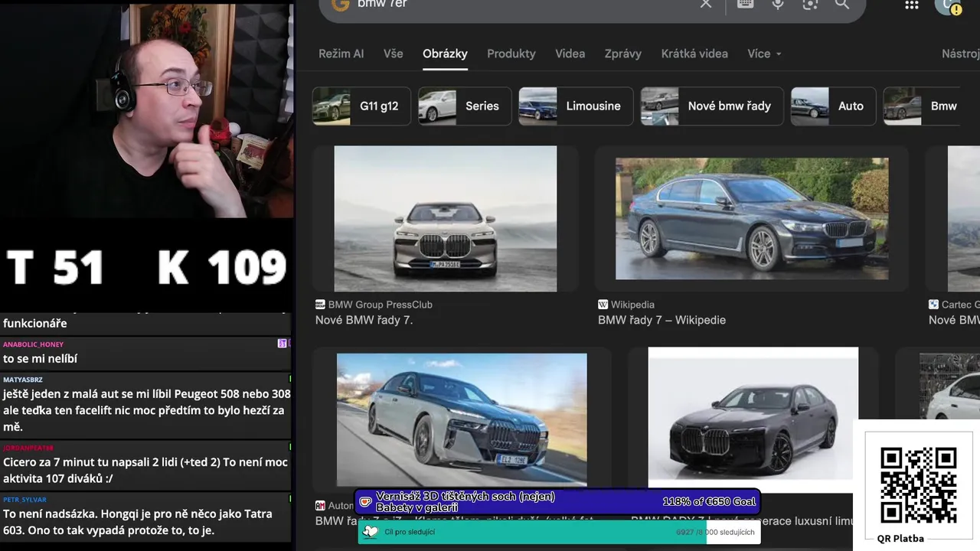Click the Hongqi Tatra 603 chat message
The image size is (980, 551).
point(138,522)
